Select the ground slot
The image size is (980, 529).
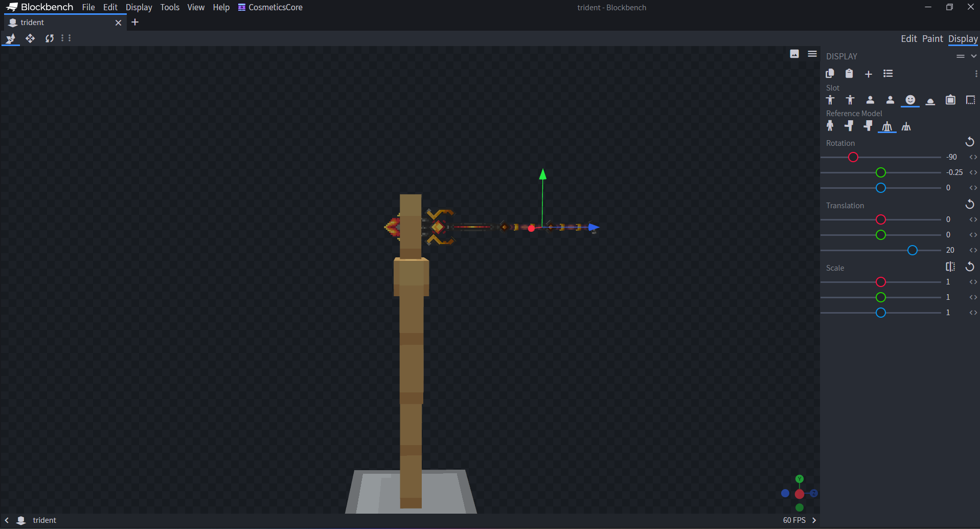click(930, 101)
